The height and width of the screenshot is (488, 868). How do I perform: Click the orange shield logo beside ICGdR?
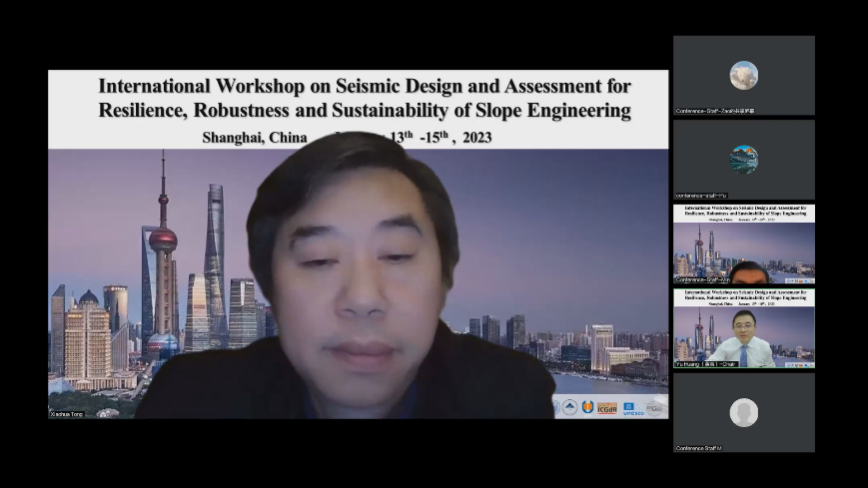tap(587, 407)
